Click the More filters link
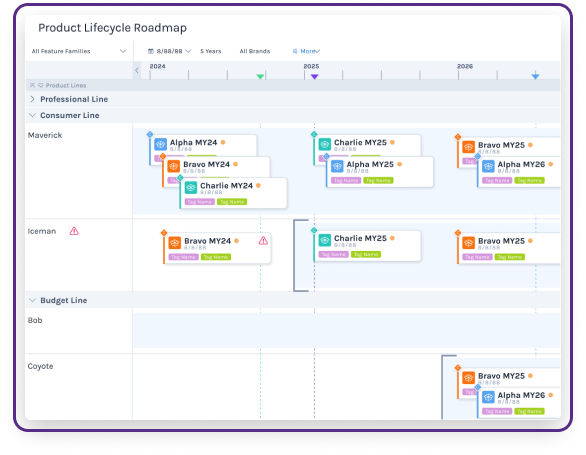The width and height of the screenshot is (586, 455). (x=306, y=51)
